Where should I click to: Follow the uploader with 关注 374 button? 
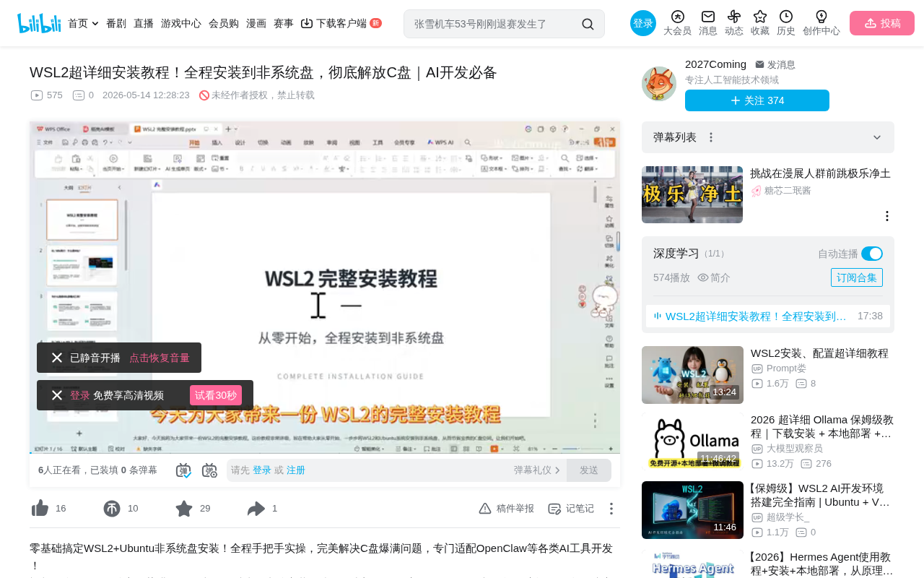tap(757, 100)
